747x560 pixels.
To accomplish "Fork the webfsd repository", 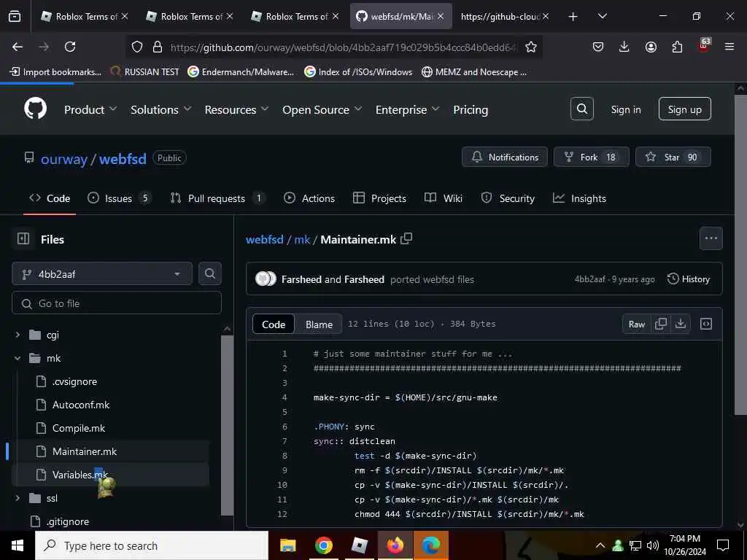I will 591,157.
